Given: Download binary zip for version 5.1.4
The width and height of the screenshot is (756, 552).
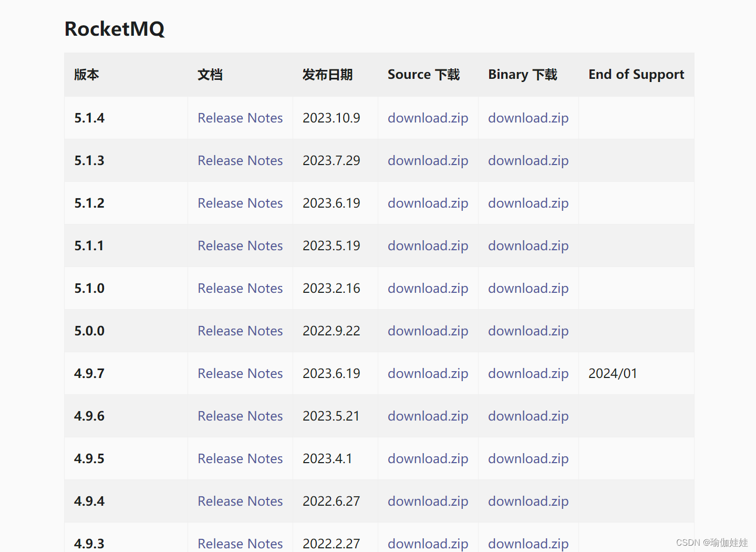Looking at the screenshot, I should [528, 118].
